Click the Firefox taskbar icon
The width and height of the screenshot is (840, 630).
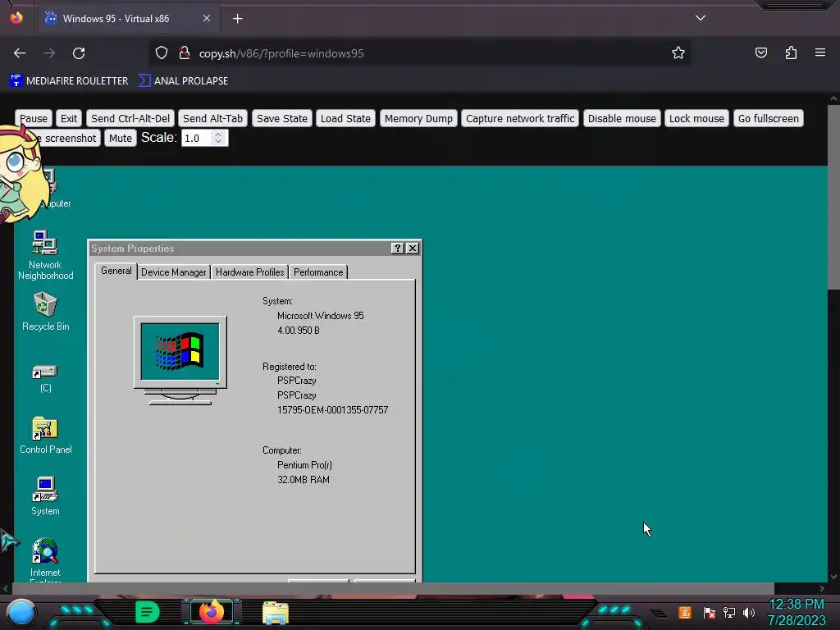pos(211,612)
